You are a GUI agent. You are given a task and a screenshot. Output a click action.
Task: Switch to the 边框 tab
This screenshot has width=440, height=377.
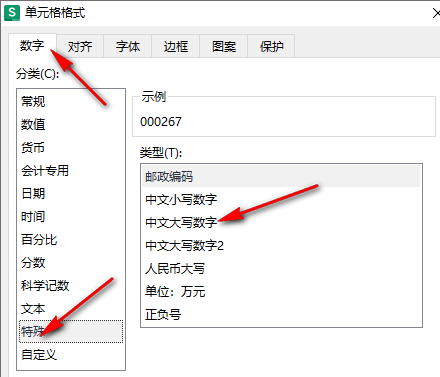click(176, 46)
